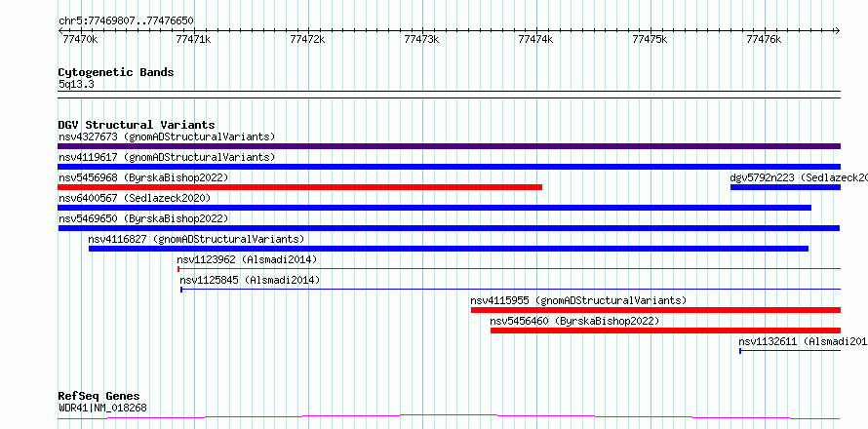Click the nsv4327673 purple variant bar

449,146
